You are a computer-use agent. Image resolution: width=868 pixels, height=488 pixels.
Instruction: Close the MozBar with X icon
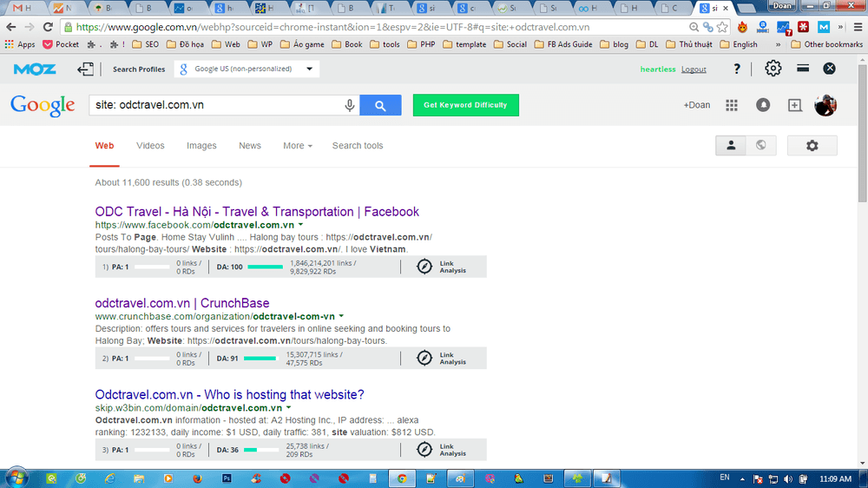tap(829, 68)
